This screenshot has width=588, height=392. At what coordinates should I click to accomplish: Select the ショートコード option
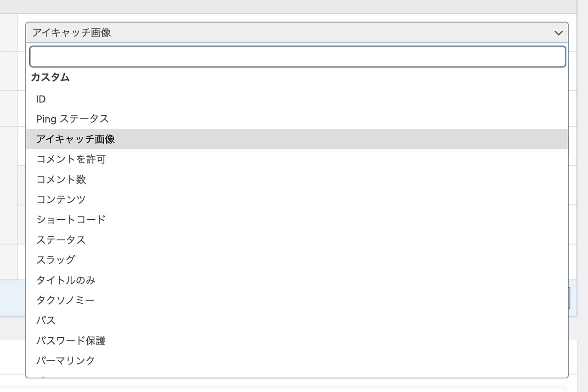click(x=71, y=220)
